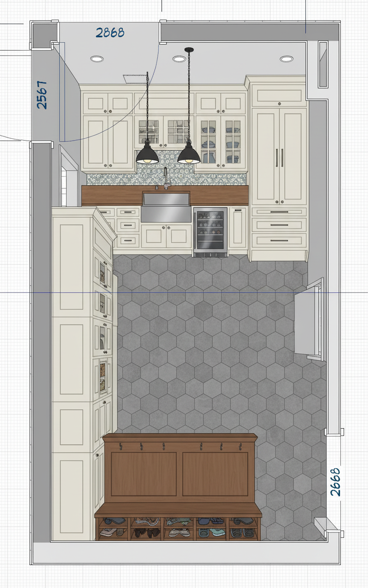The width and height of the screenshot is (368, 588).
Task: Select the shoe cubbies below the bench
Action: click(x=178, y=527)
